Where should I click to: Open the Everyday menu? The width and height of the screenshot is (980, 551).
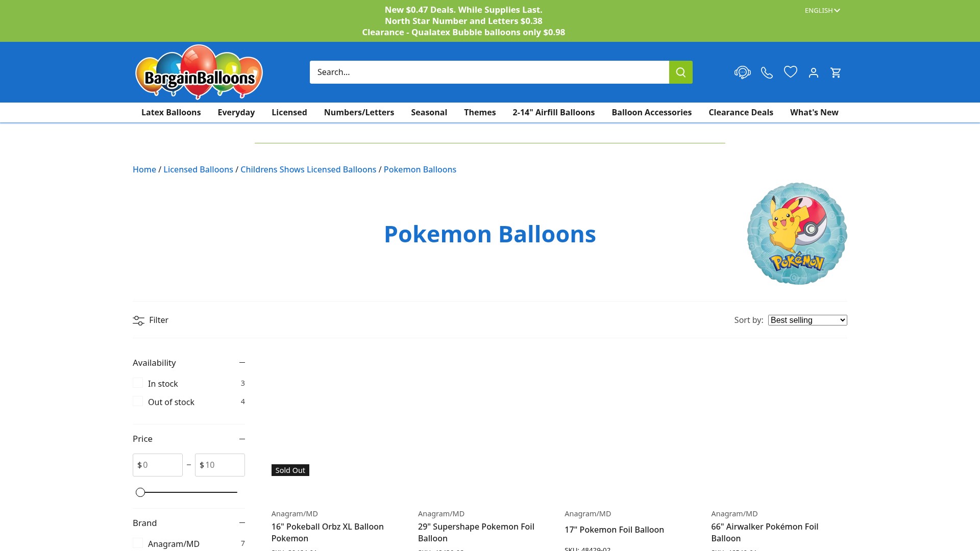(236, 112)
